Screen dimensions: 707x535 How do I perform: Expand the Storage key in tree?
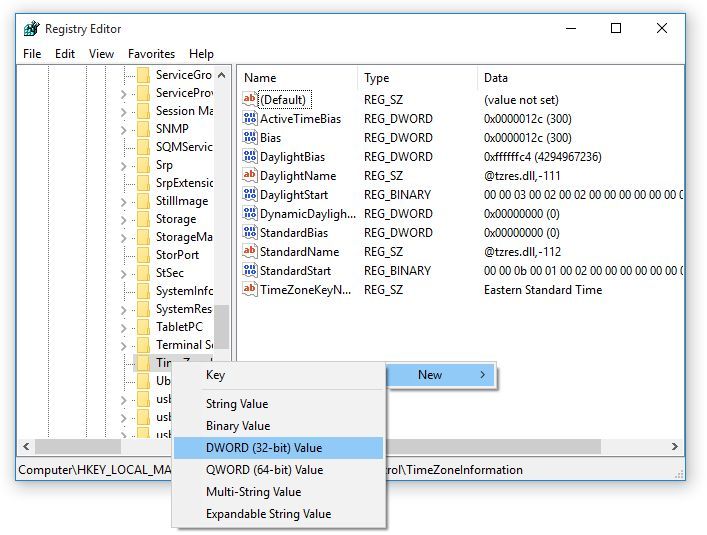coord(123,219)
